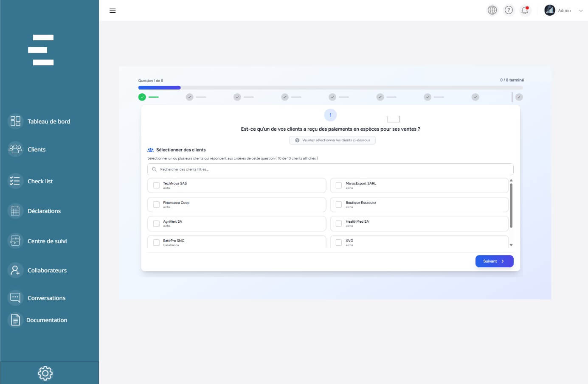Open settings gear at sidebar bottom

point(45,373)
